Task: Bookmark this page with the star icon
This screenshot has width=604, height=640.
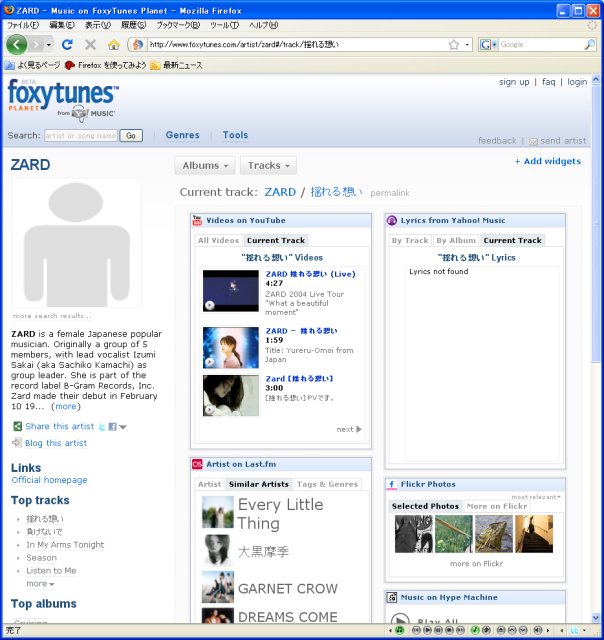Action: click(454, 44)
